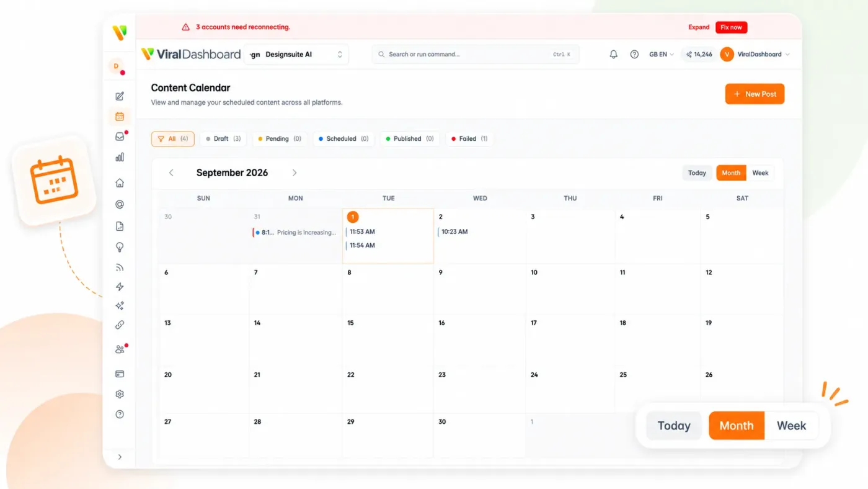The width and height of the screenshot is (868, 489).
Task: Click the V logo atop the sidebar
Action: point(120,32)
